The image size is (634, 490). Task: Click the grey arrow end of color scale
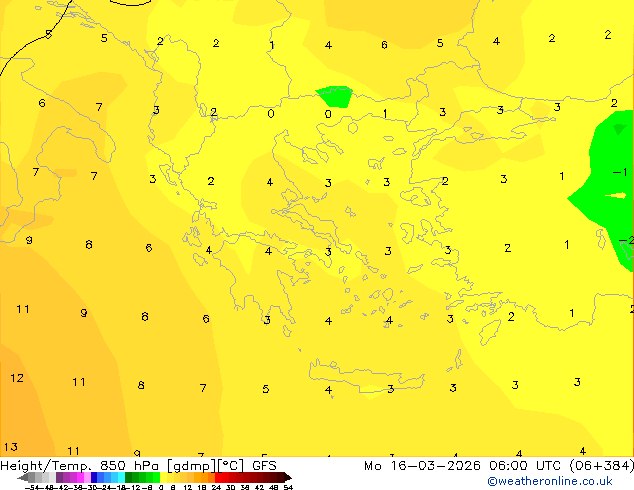pyautogui.click(x=22, y=477)
